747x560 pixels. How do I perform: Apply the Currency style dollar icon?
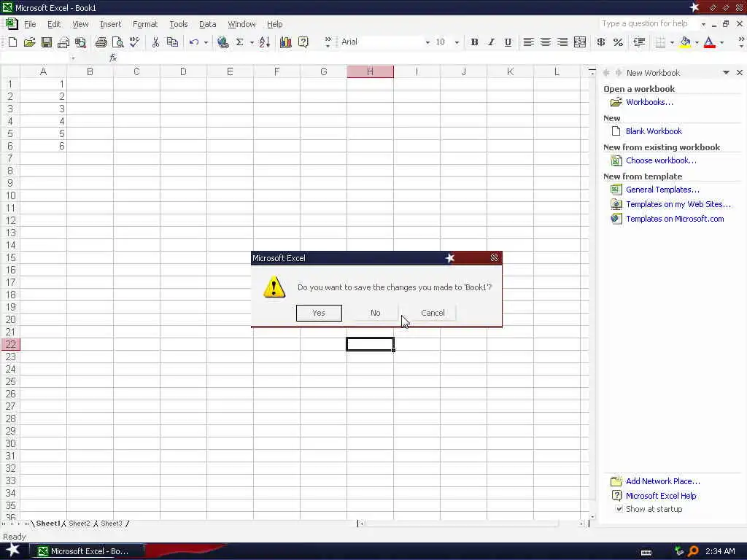601,42
